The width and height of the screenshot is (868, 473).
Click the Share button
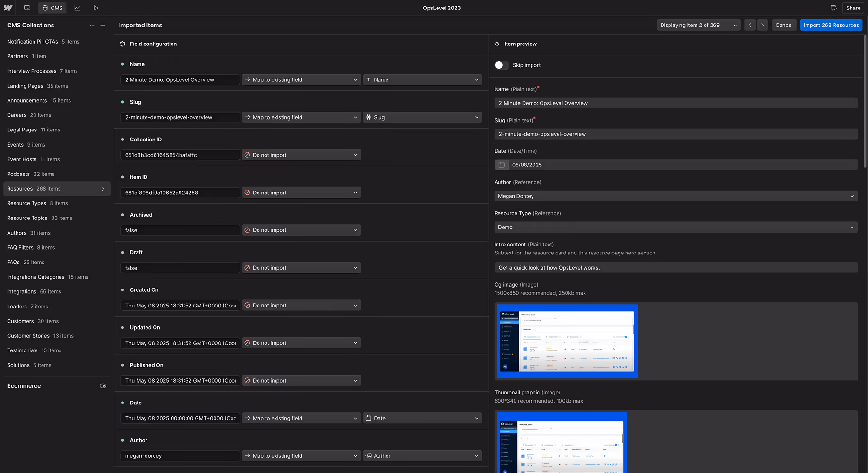853,8
